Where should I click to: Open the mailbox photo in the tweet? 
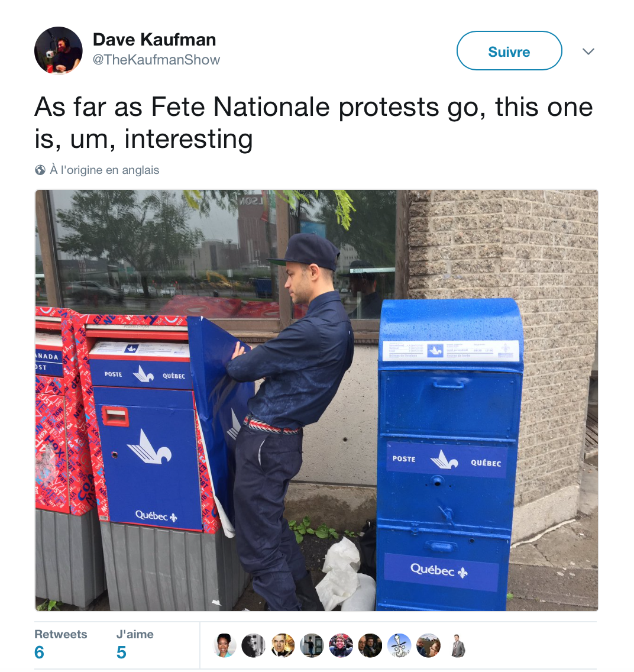tap(316, 400)
